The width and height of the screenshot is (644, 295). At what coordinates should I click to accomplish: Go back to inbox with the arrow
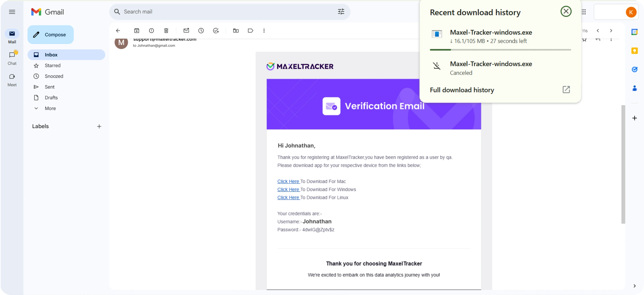click(x=118, y=30)
